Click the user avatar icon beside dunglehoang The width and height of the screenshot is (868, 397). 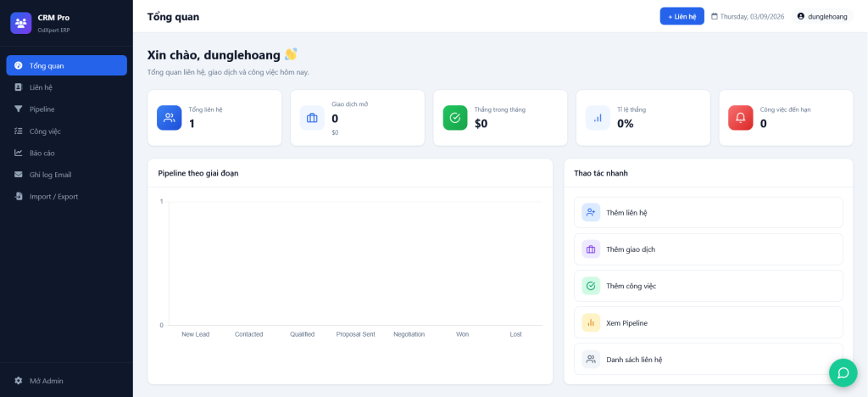point(800,17)
